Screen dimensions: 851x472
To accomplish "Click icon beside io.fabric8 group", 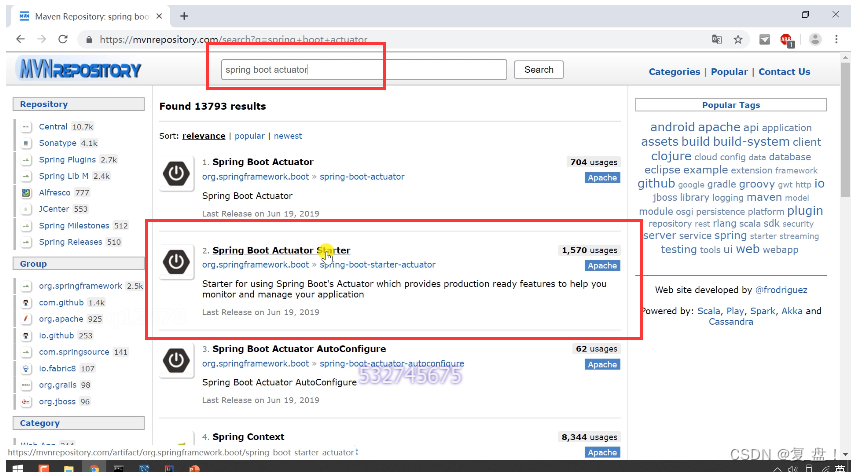I will pyautogui.click(x=26, y=368).
